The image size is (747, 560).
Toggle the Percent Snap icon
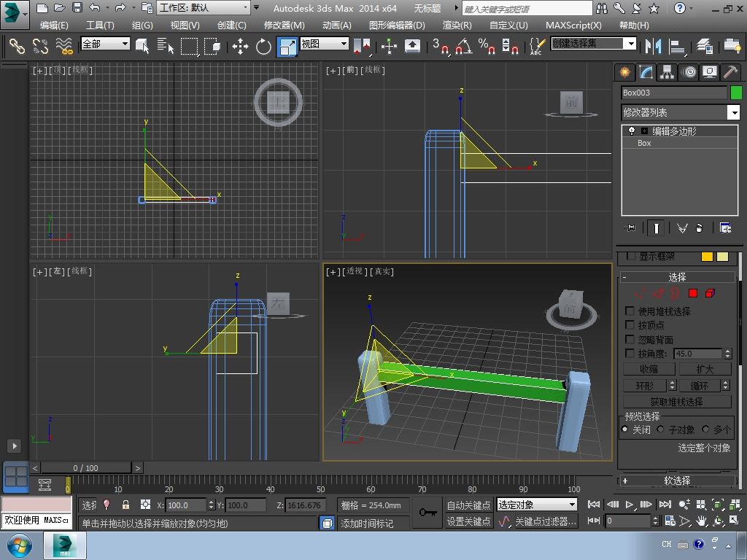point(487,46)
